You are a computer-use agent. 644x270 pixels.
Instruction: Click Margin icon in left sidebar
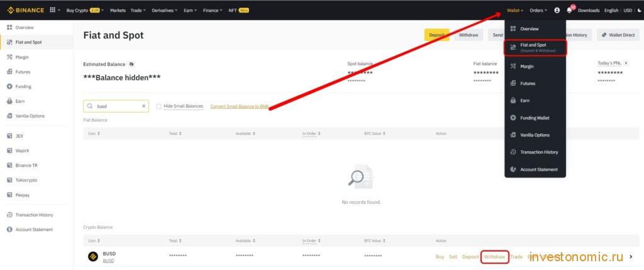(9, 57)
